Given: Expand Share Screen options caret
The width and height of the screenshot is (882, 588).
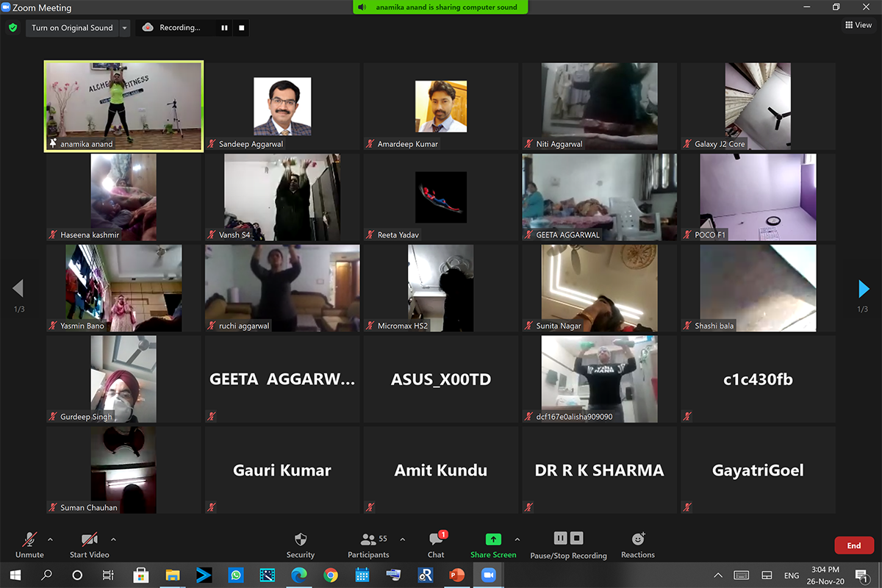Looking at the screenshot, I should click(x=517, y=539).
